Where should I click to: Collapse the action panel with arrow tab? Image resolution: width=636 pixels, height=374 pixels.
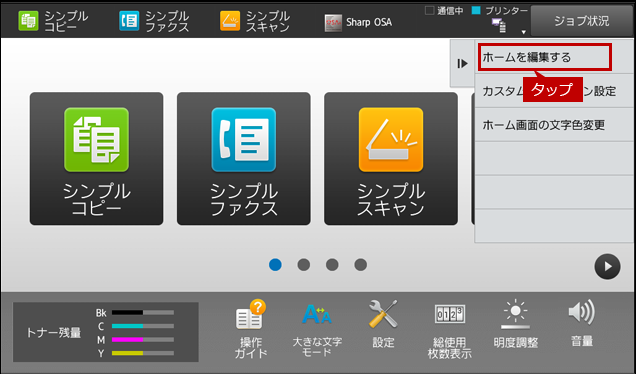[x=462, y=63]
